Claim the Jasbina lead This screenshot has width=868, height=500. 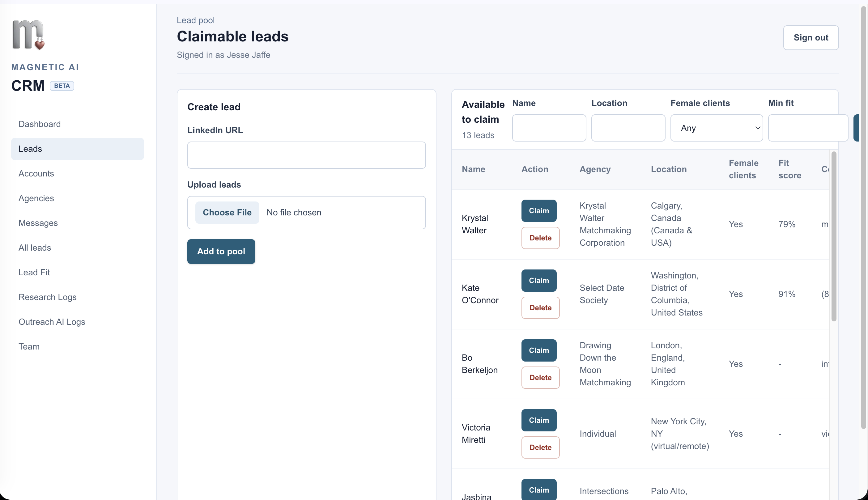click(538, 489)
